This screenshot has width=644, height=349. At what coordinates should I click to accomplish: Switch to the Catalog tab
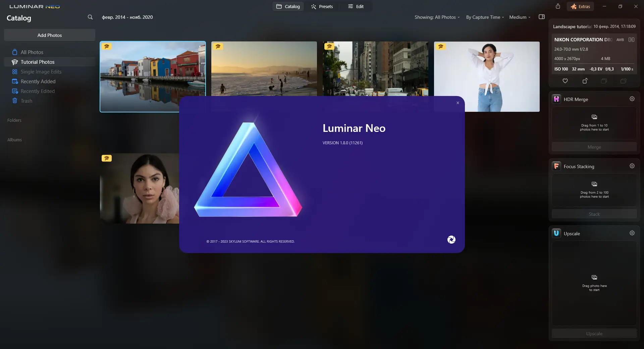coord(288,6)
